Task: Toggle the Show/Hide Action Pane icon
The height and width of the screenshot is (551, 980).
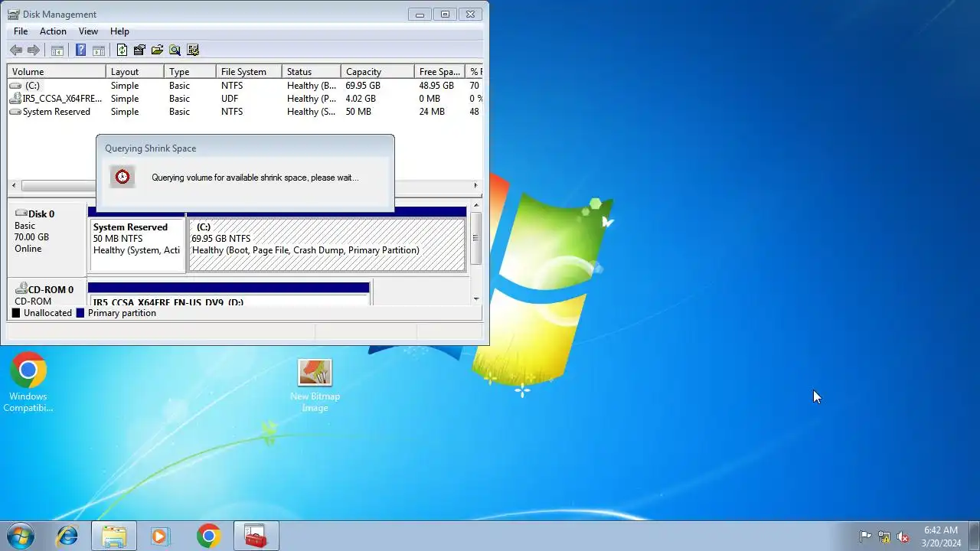Action: coord(99,51)
